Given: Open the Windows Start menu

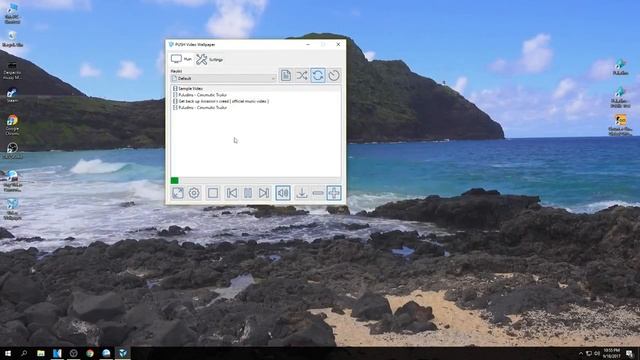Looking at the screenshot, I should coord(8,353).
